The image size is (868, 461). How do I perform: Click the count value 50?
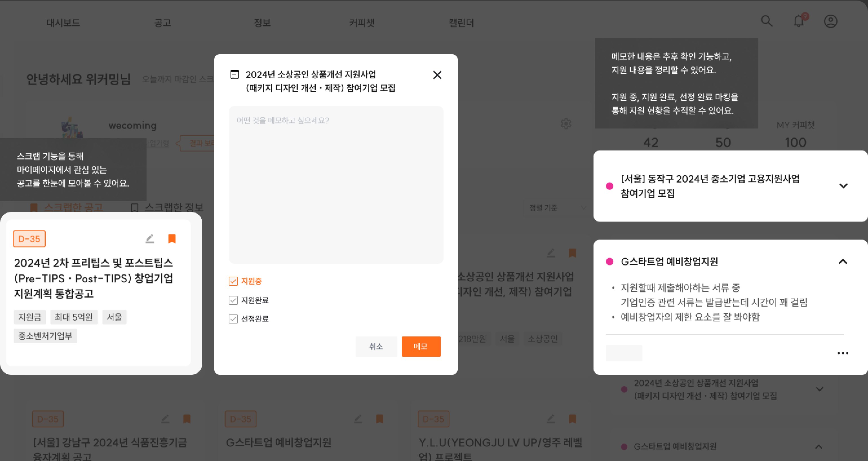pos(723,143)
